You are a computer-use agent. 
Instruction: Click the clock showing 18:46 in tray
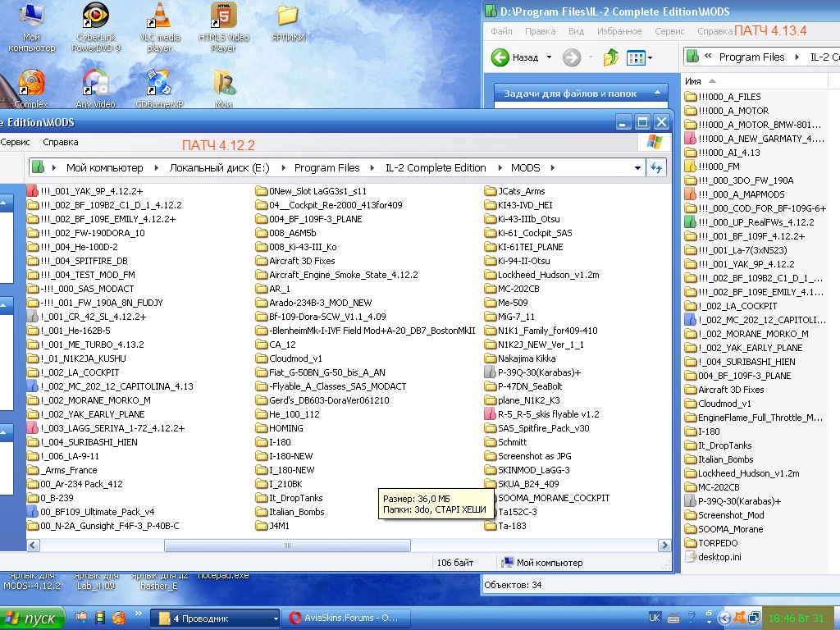796,619
